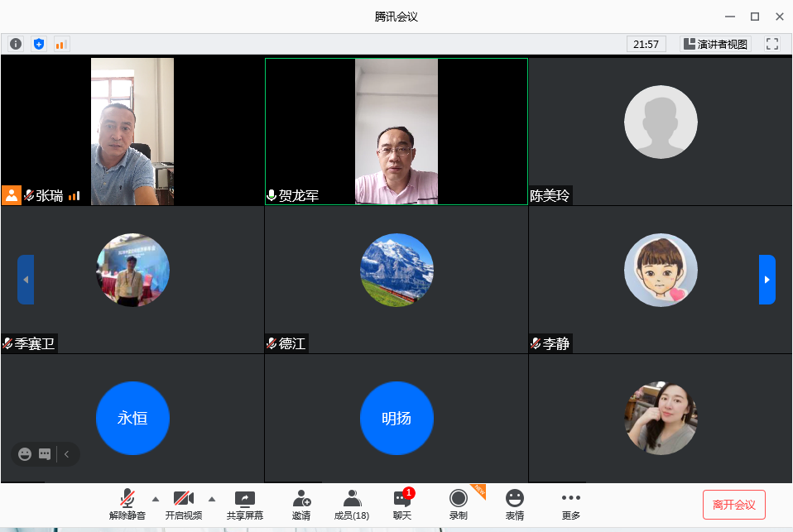The image size is (793, 532).
Task: Open 表情 emoji reactions
Action: [515, 505]
